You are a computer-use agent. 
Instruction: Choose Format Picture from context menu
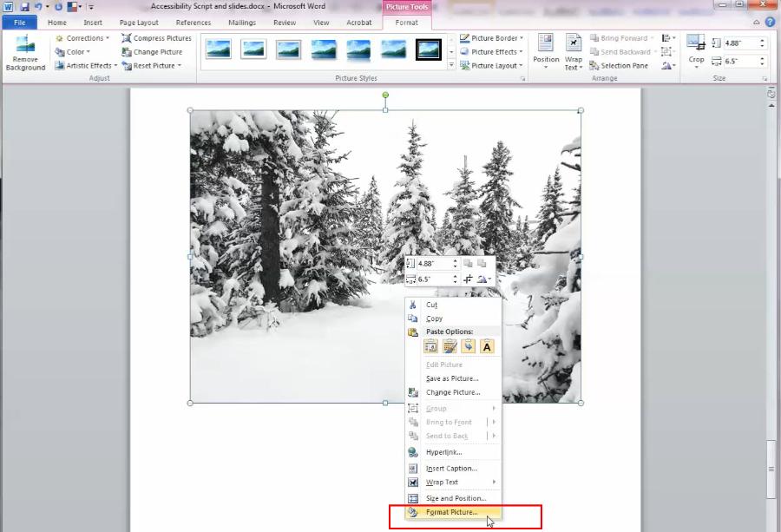coord(450,512)
